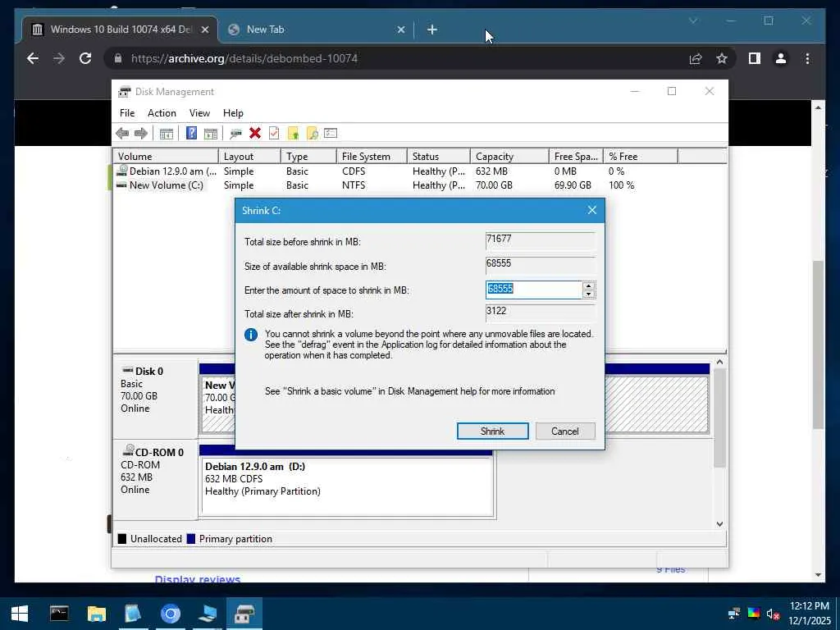This screenshot has width=840, height=630.
Task: Select the Disk 0 label panel
Action: point(155,399)
